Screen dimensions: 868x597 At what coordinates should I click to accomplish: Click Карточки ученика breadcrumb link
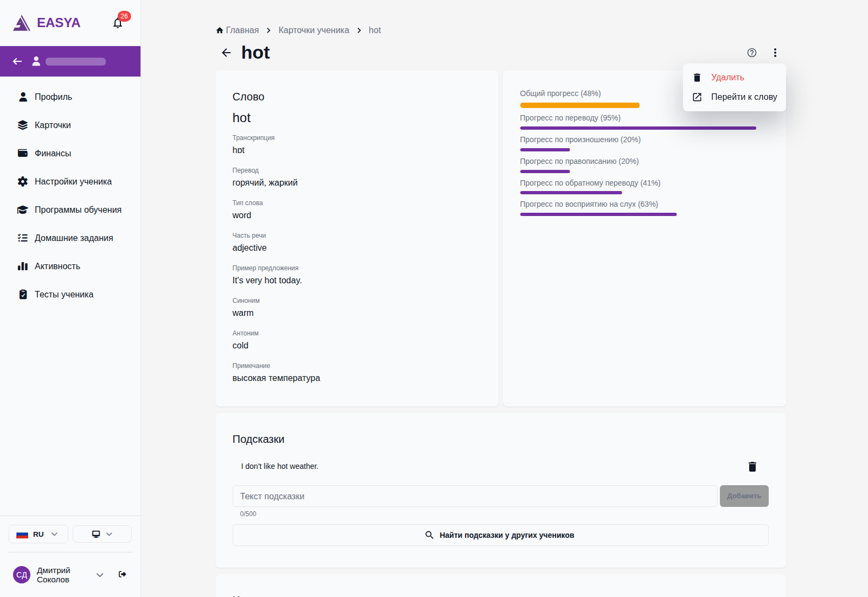pyautogui.click(x=314, y=30)
